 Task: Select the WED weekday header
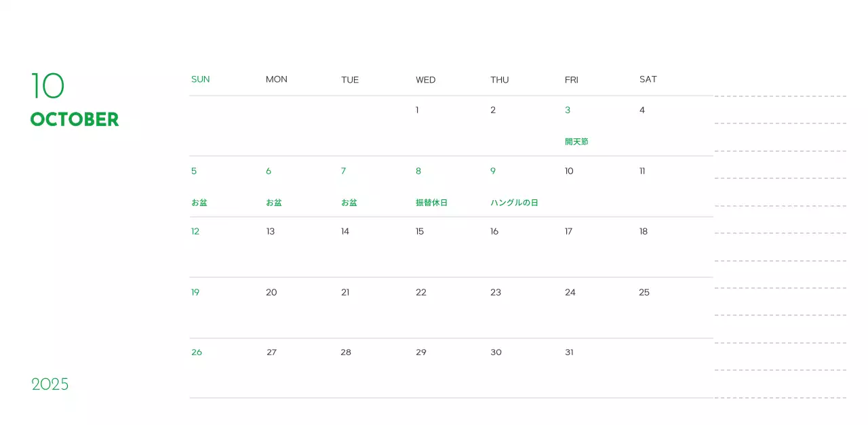425,80
